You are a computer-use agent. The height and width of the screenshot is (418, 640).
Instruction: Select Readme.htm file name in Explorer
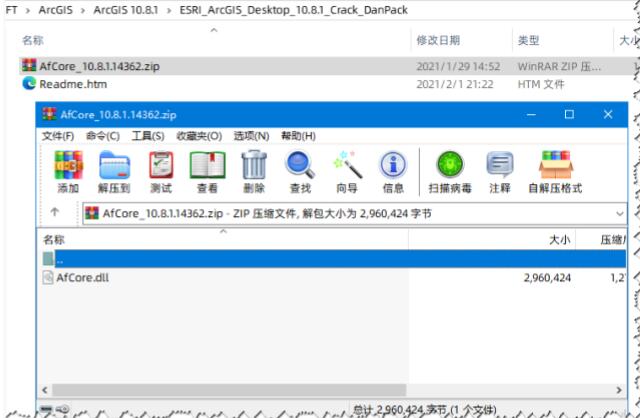click(x=73, y=84)
